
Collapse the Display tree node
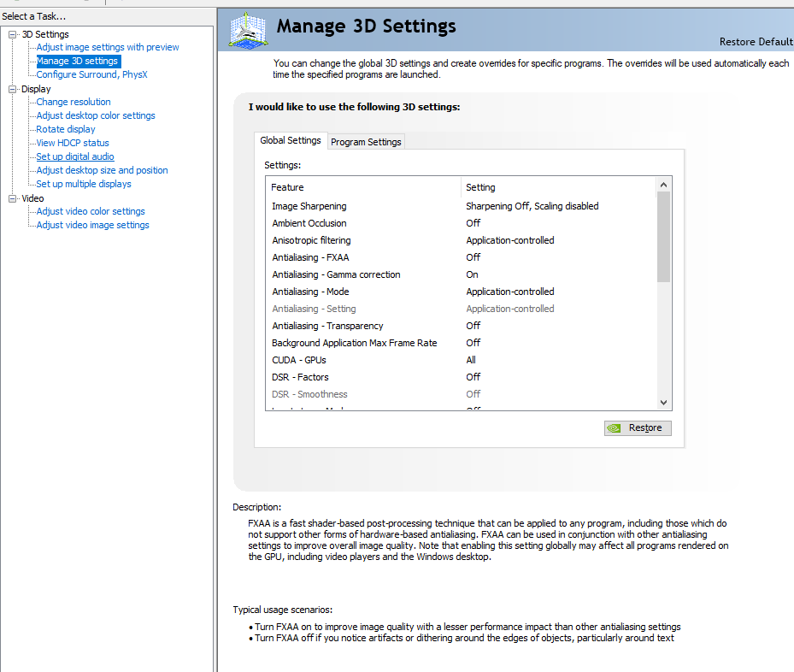12,89
